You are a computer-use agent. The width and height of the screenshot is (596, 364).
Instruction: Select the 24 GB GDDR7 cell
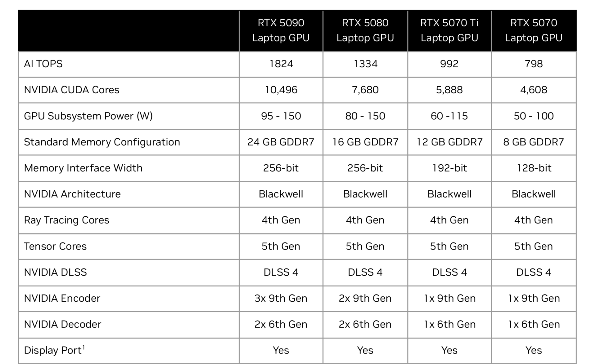(281, 142)
